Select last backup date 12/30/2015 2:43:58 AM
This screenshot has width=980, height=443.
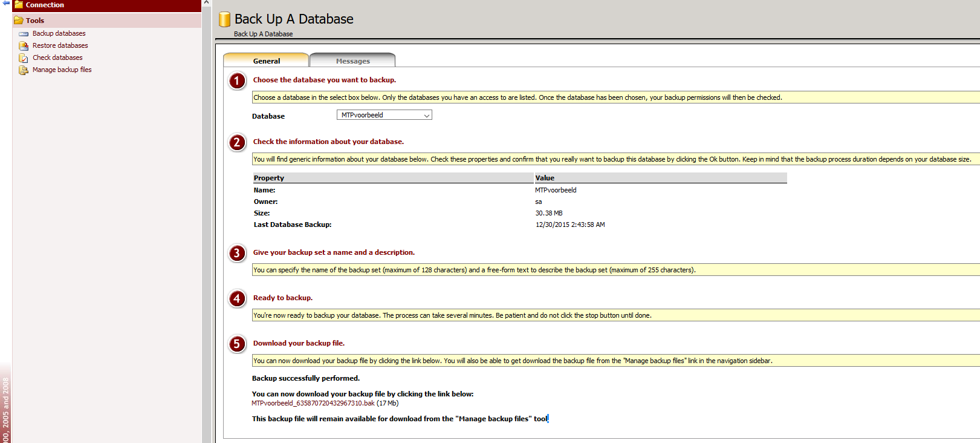(570, 225)
